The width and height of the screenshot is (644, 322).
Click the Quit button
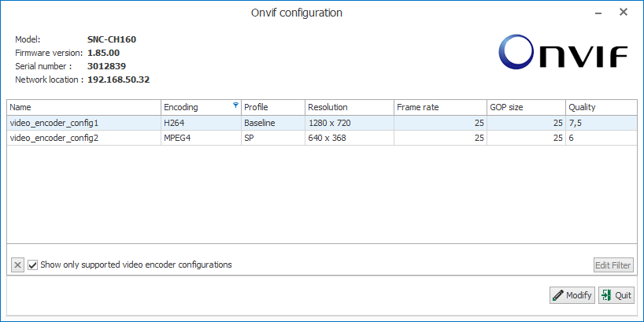(616, 295)
